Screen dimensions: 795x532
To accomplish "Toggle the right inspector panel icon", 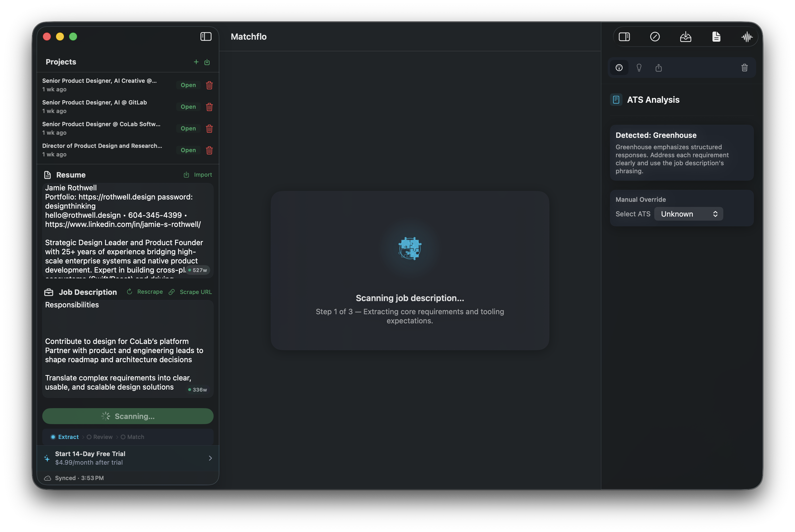I will (x=624, y=37).
